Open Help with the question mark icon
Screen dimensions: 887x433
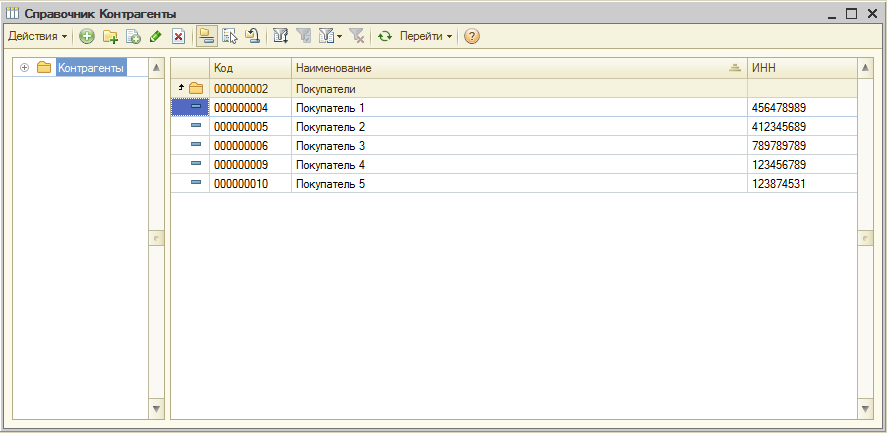pos(472,36)
